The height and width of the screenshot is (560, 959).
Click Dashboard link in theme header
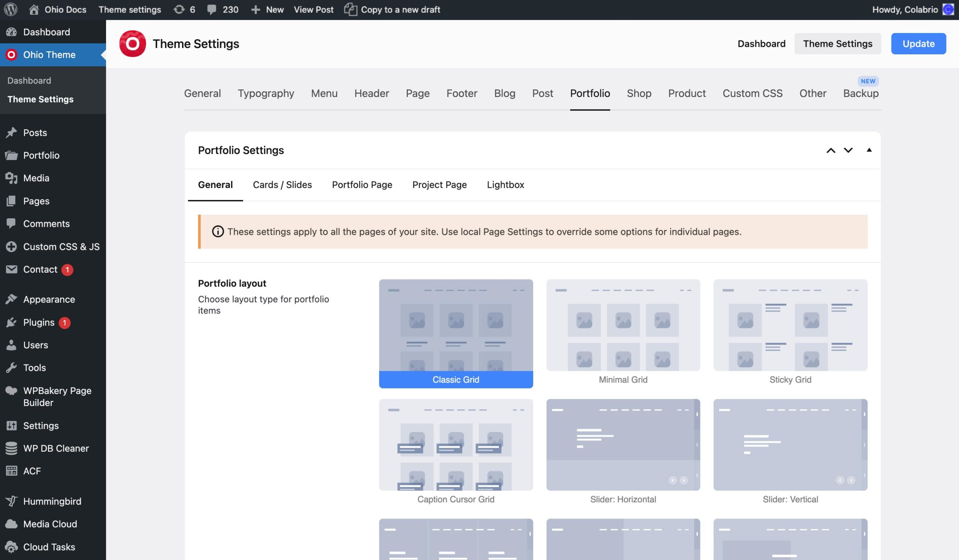tap(761, 44)
